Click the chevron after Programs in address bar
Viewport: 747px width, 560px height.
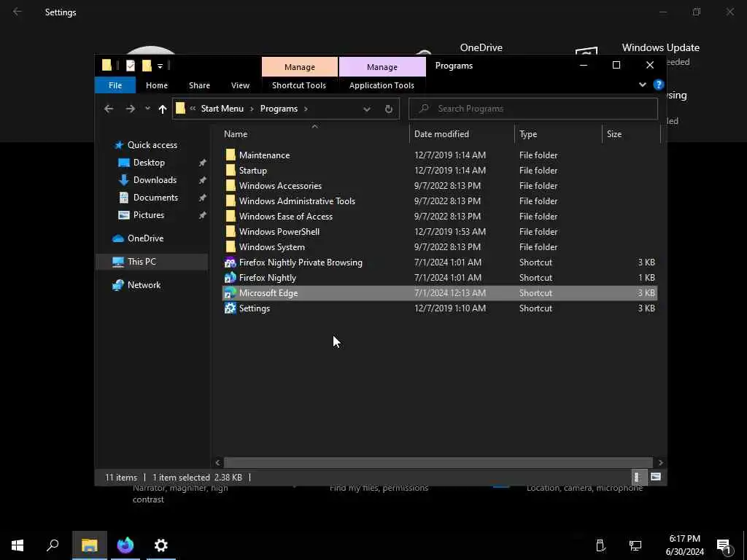click(306, 109)
